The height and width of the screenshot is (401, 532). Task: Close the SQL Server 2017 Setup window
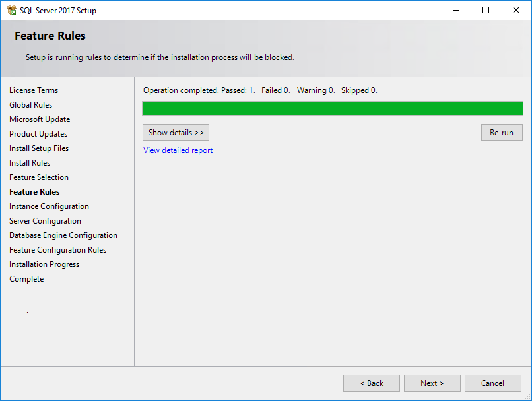(x=516, y=10)
